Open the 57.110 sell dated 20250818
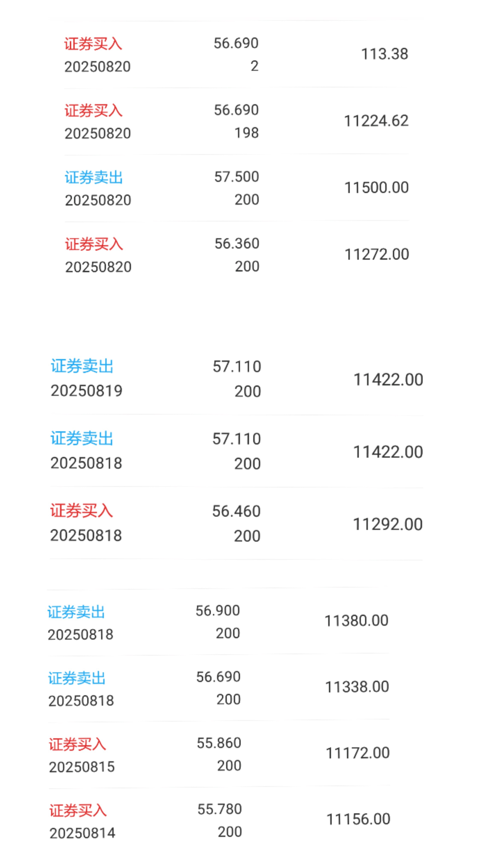Image resolution: width=485 pixels, height=868 pixels. pyautogui.click(x=237, y=451)
